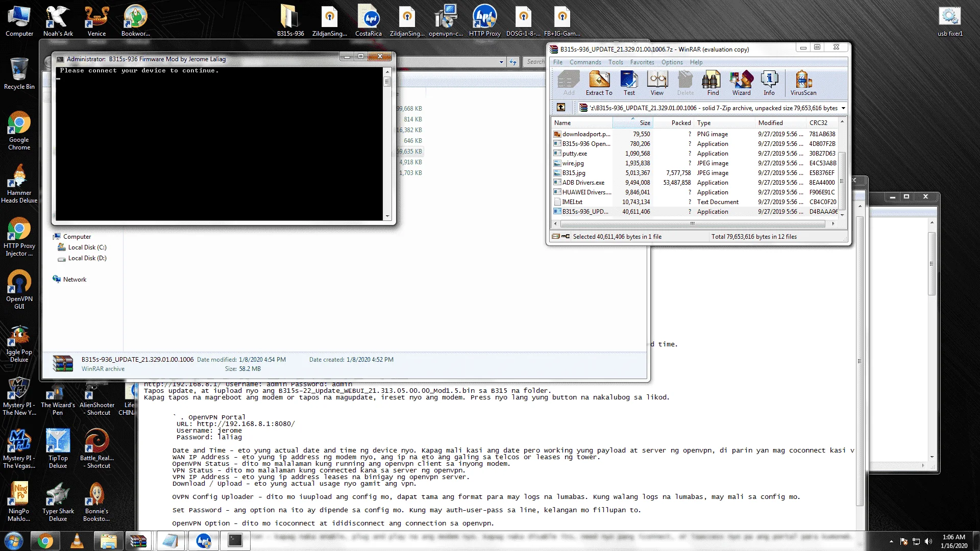
Task: Click the volume icon in system tray
Action: point(928,541)
